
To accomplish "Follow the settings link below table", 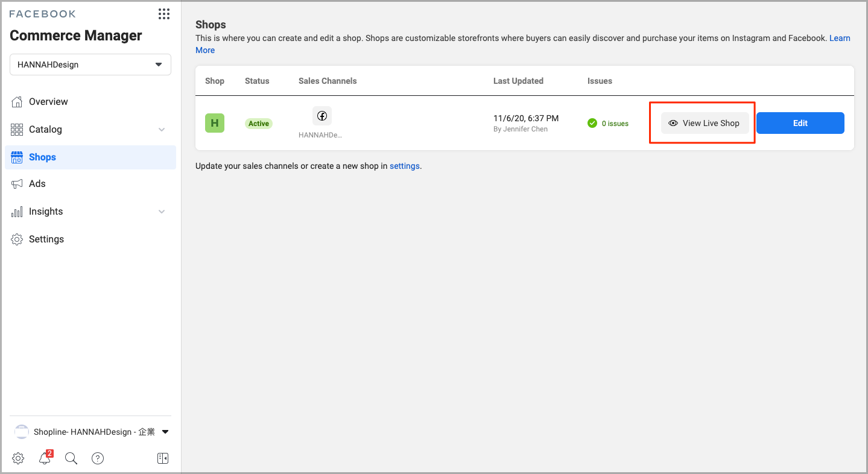I will [x=404, y=166].
